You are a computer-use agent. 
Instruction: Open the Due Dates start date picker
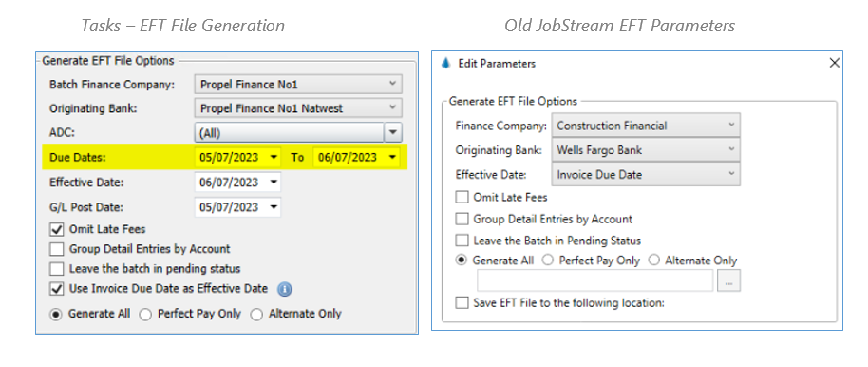[274, 158]
